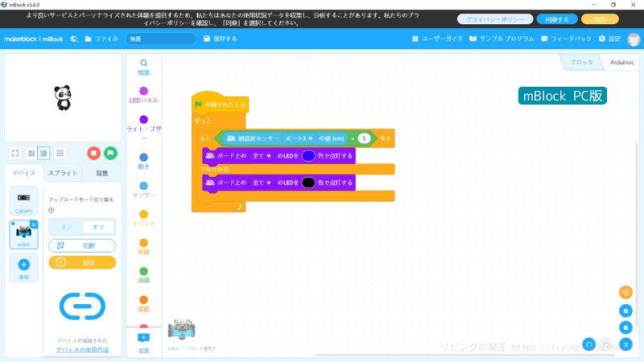This screenshot has height=362, width=644.
Task: Click the が押されたとき hat block
Action: [220, 105]
